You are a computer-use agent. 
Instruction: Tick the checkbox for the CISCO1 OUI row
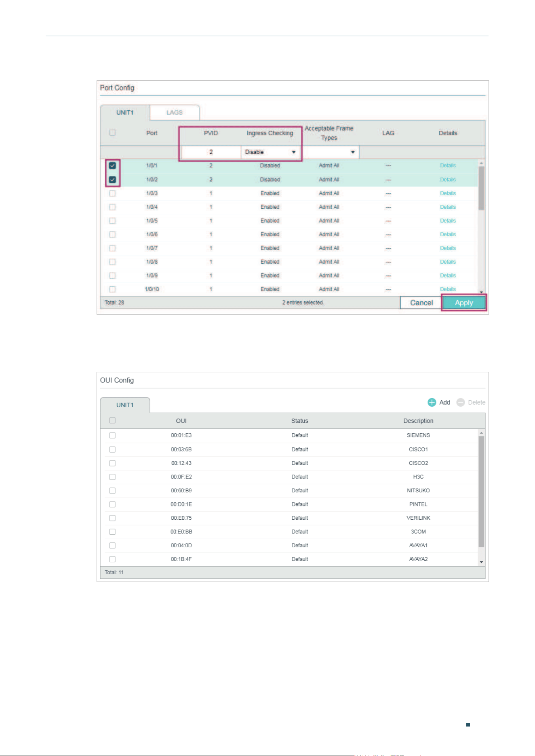(112, 449)
